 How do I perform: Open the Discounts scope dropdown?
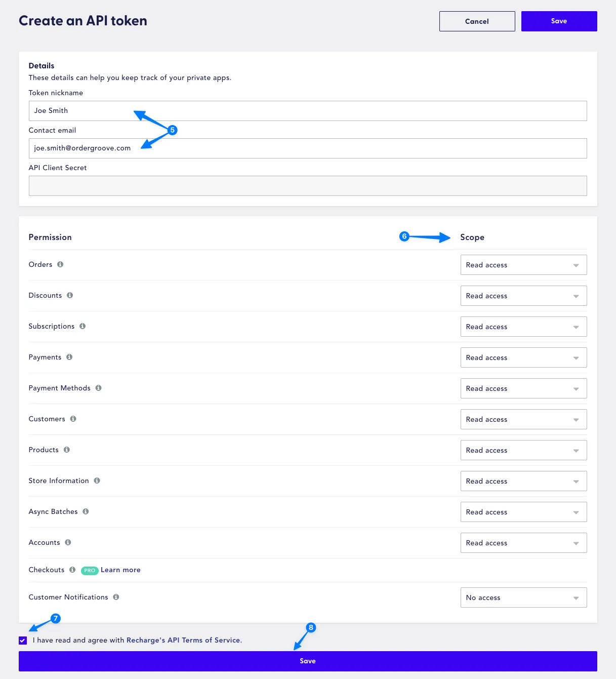(523, 296)
